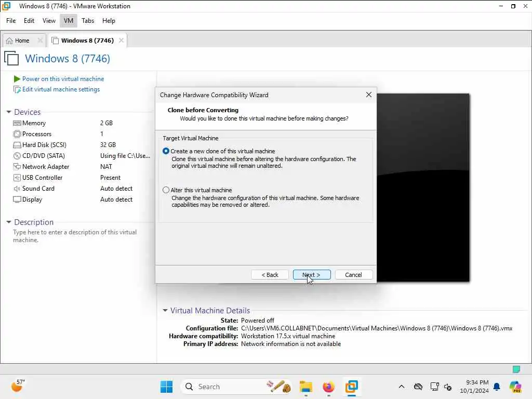Switch to the Windows 8 (7746) tab

click(87, 41)
